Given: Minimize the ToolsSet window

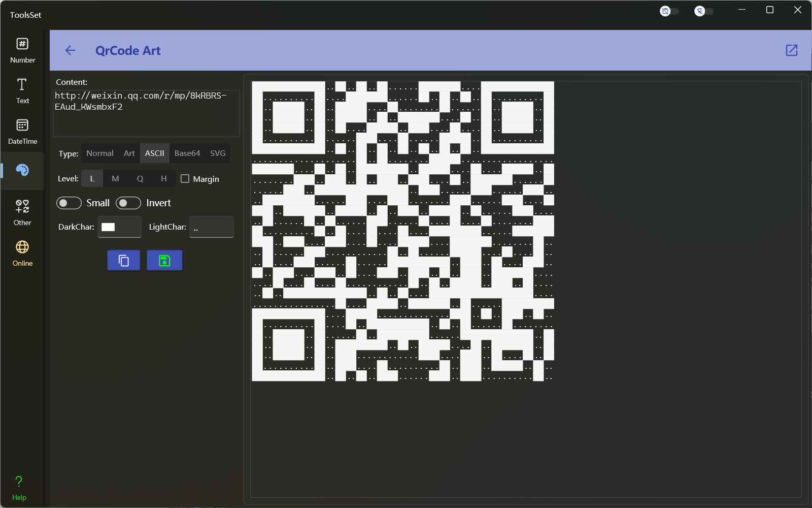Looking at the screenshot, I should (742, 10).
